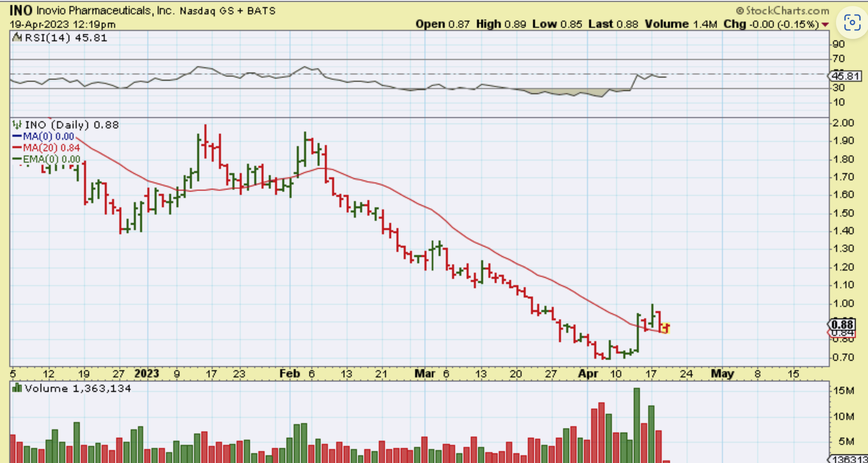
Task: Click the tallest green volume bar in April
Action: [x=637, y=425]
